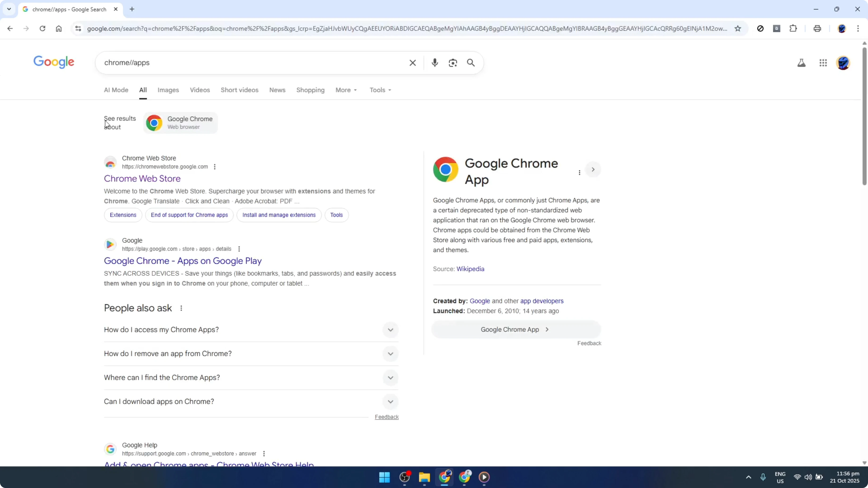Viewport: 868px width, 488px height.
Task: Open the Google account profile avatar
Action: 843,63
